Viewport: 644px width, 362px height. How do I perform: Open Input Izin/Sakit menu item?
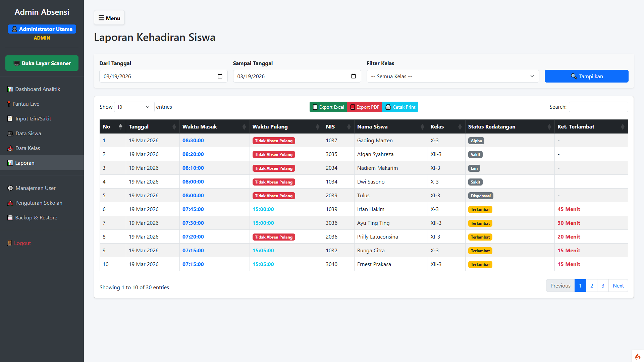tap(33, 118)
